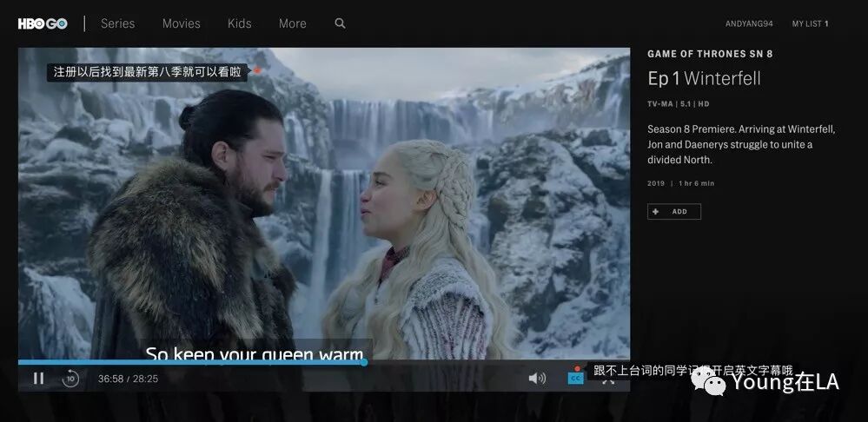868x422 pixels.
Task: Click the GAME OF THRONES SN 8 heading
Action: (710, 54)
